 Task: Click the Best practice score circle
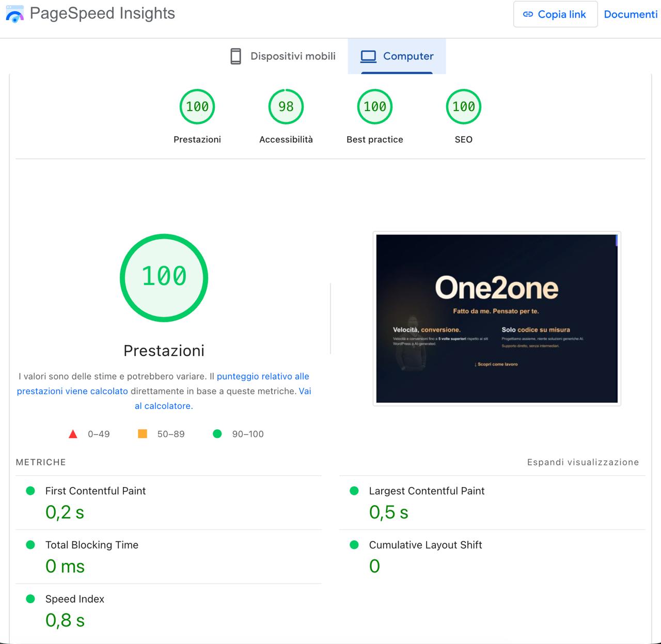(374, 106)
